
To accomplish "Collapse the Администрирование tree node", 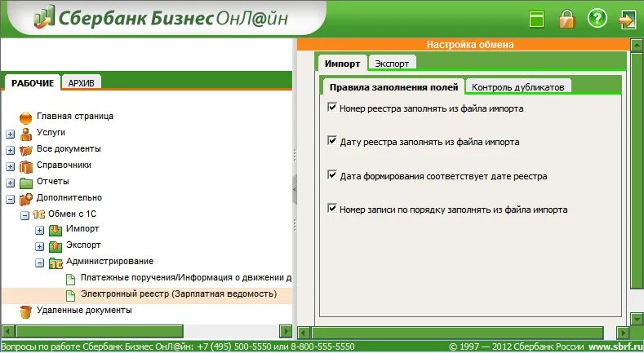I will click(x=39, y=263).
